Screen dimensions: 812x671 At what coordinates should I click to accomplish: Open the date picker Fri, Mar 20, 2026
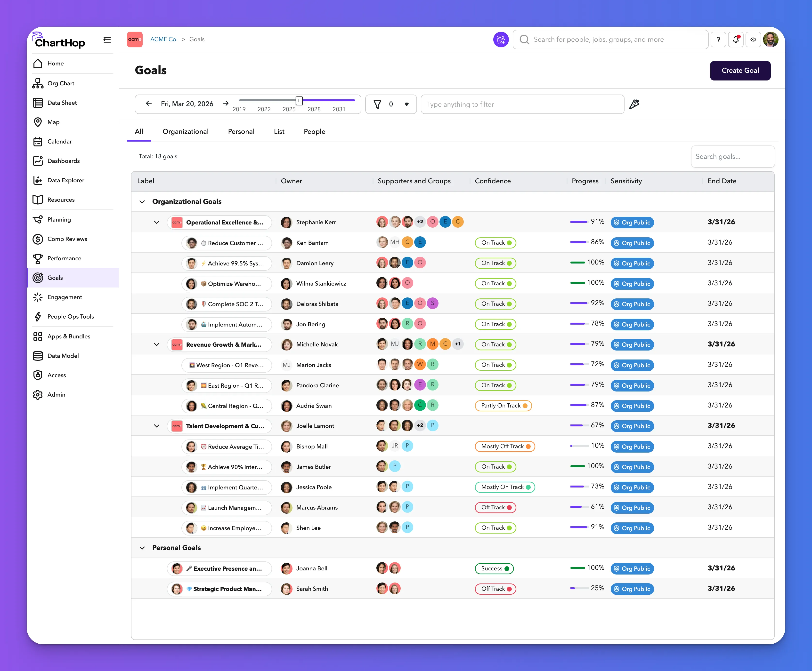[x=187, y=104]
